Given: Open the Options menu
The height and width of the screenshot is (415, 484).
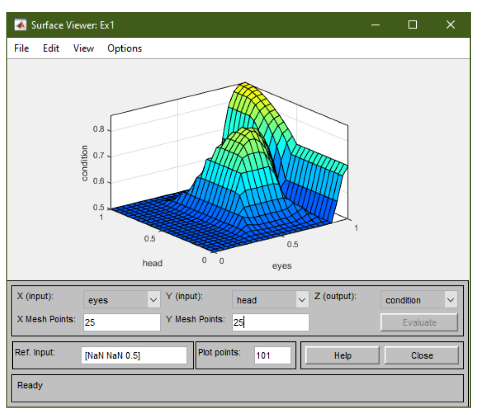Looking at the screenshot, I should pyautogui.click(x=125, y=49).
